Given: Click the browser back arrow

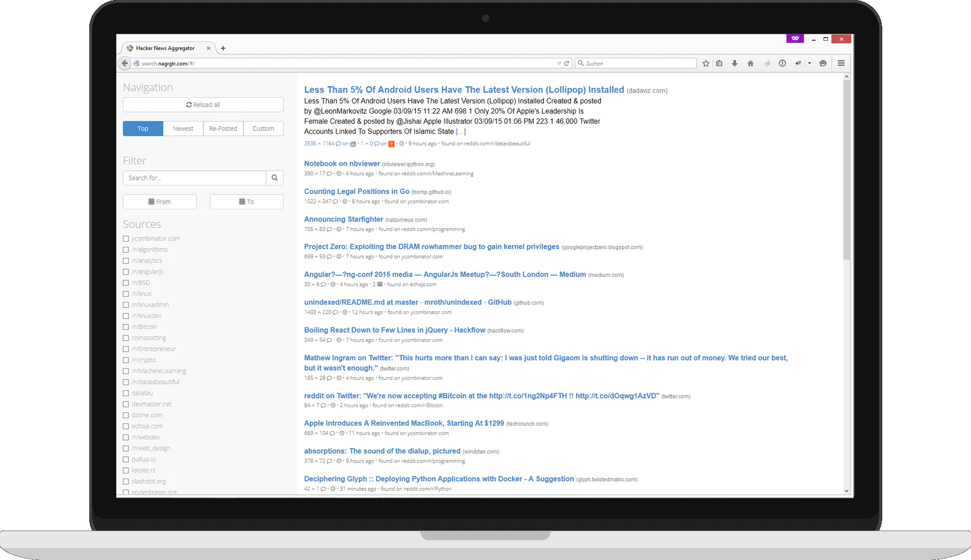Looking at the screenshot, I should tap(125, 63).
